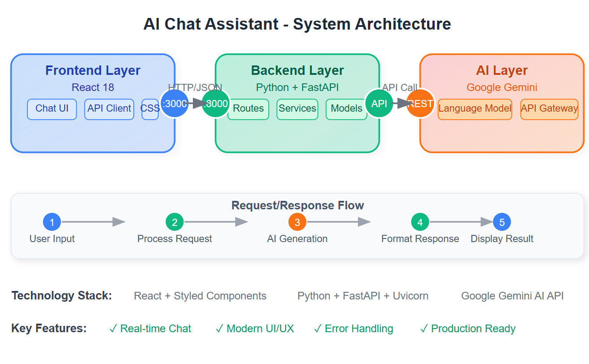Click the HTTP/JSON connection label
This screenshot has width=589, height=364.
point(195,87)
